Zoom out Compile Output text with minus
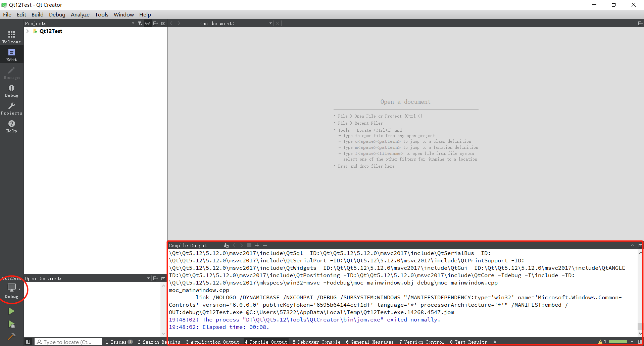This screenshot has height=346, width=644. (265, 245)
